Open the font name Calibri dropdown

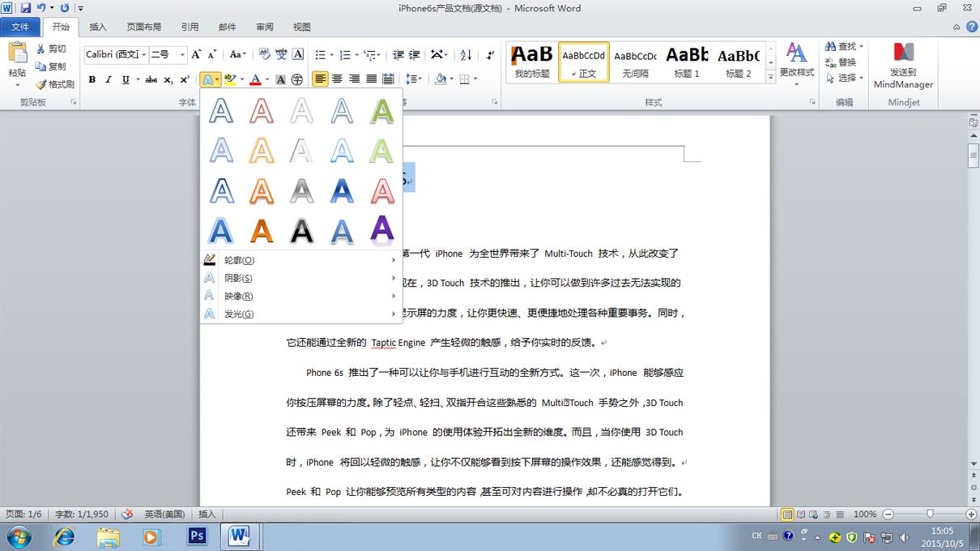tap(144, 54)
